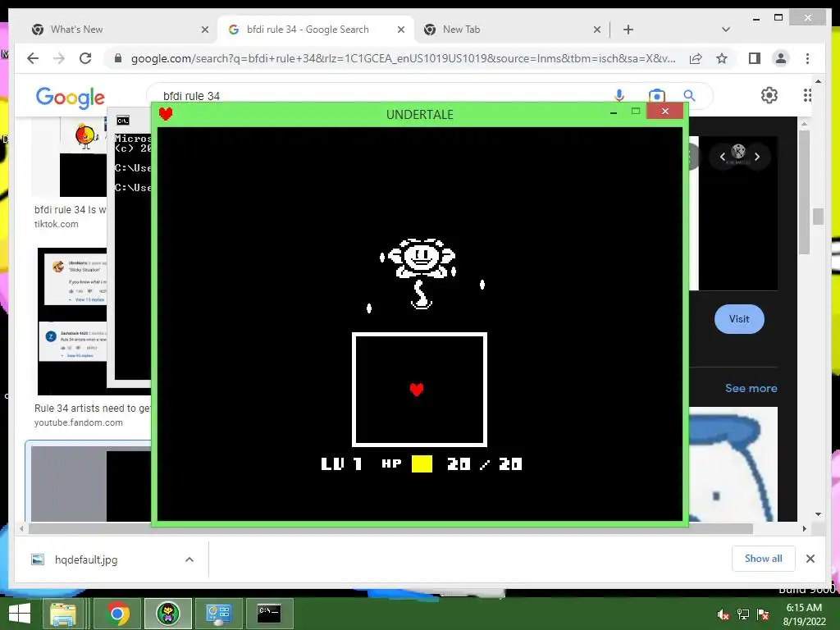Click the yellow HP bar
This screenshot has width=840, height=630.
422,464
